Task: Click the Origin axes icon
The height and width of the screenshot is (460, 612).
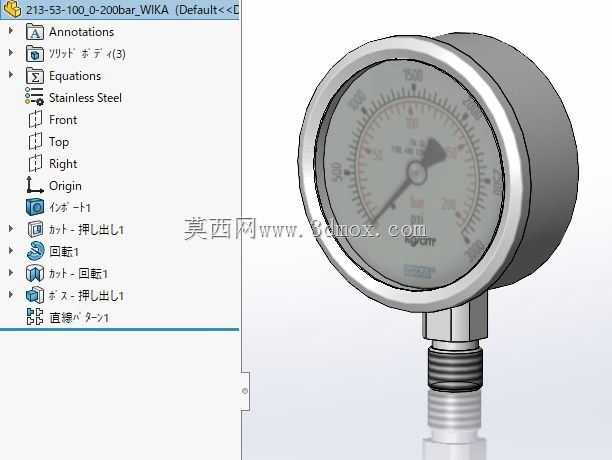Action: pos(35,185)
